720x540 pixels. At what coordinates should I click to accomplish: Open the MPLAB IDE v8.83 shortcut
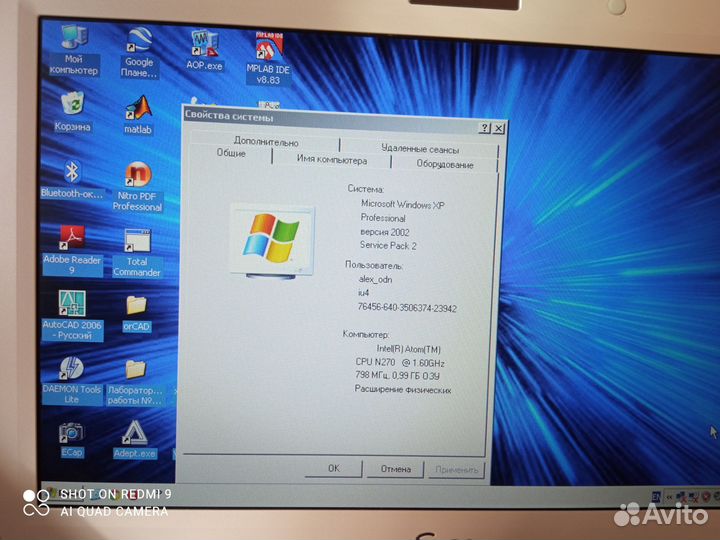(268, 58)
